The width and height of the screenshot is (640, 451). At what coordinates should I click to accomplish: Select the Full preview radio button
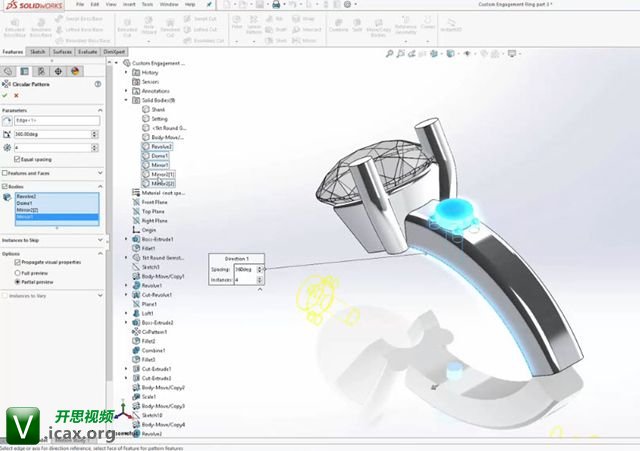point(17,273)
